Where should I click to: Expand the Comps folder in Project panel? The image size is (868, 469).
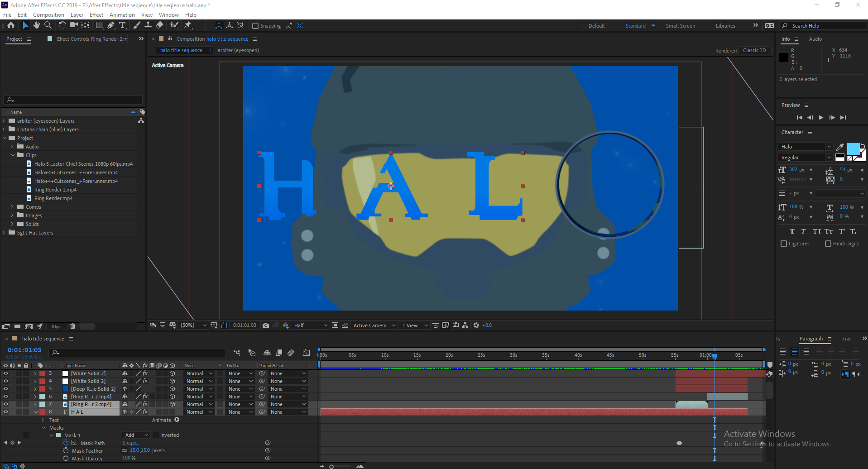coord(12,206)
